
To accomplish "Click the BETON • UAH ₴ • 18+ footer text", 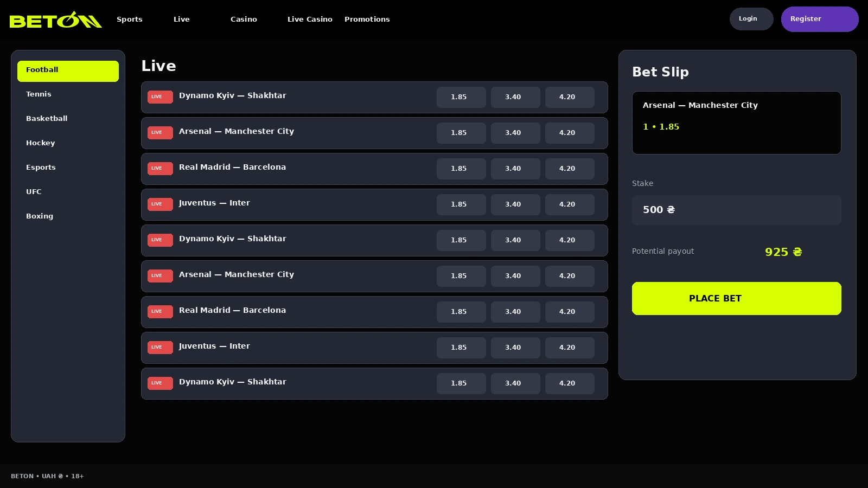I will (47, 476).
